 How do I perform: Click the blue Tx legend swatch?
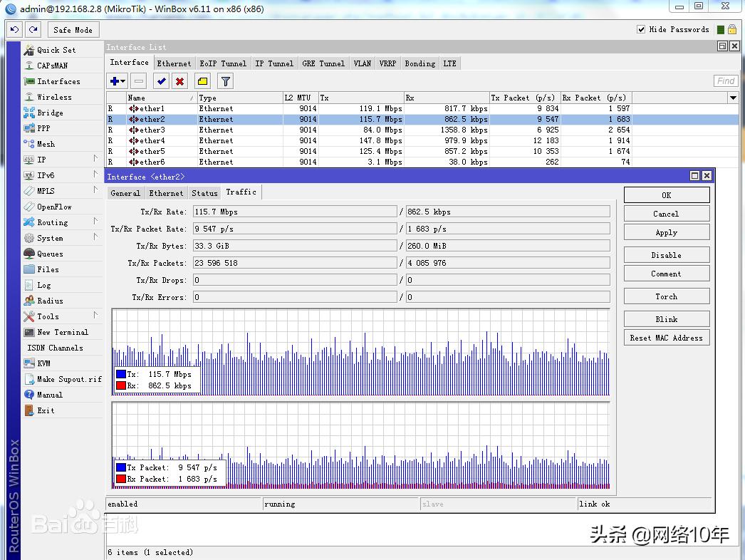click(121, 374)
